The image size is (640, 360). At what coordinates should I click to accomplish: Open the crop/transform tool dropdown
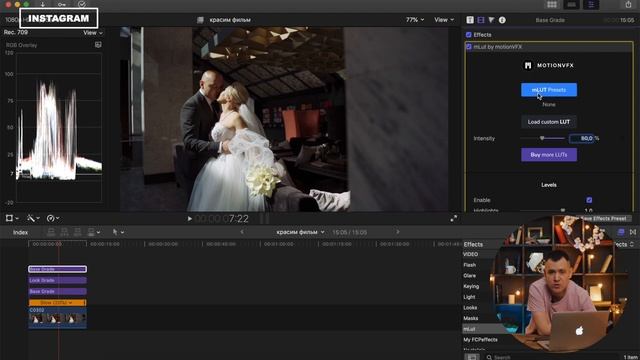(12, 218)
